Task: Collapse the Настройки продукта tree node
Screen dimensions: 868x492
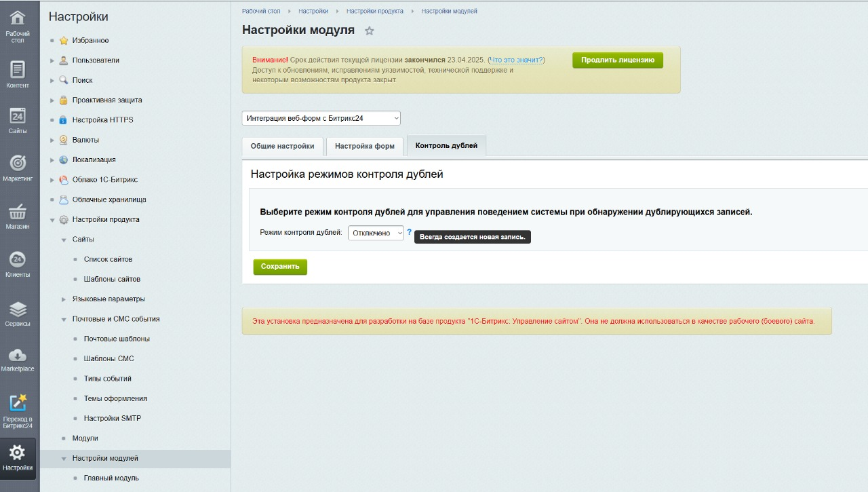Action: point(52,220)
